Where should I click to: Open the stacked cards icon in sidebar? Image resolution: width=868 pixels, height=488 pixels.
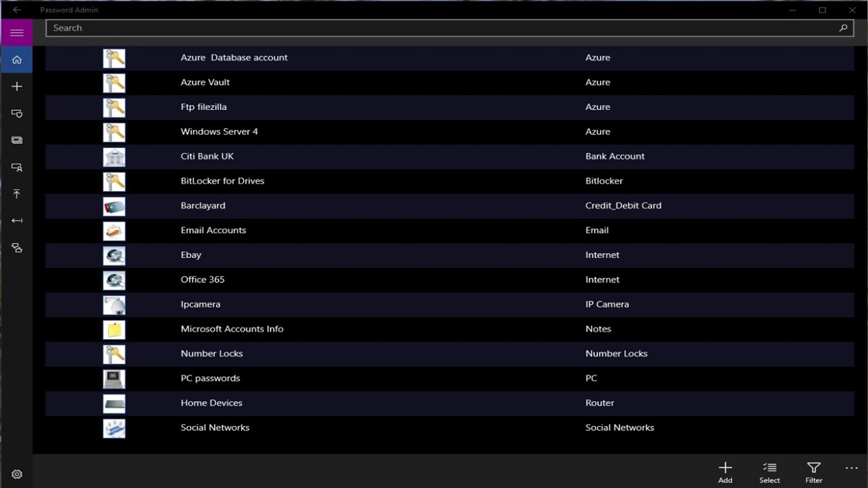click(x=17, y=140)
